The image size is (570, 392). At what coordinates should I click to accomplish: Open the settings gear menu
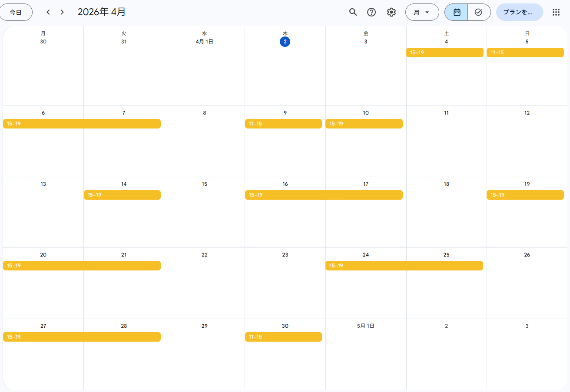391,12
